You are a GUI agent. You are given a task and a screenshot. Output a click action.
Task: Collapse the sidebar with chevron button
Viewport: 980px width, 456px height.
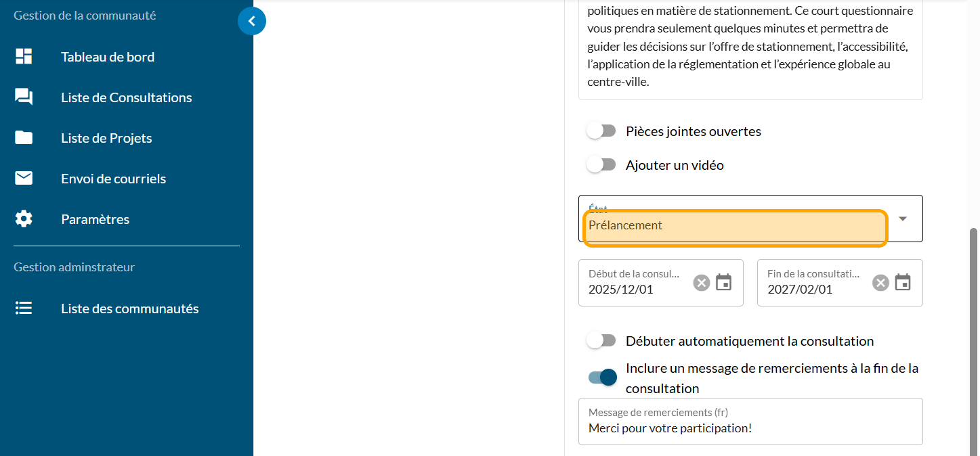point(252,22)
